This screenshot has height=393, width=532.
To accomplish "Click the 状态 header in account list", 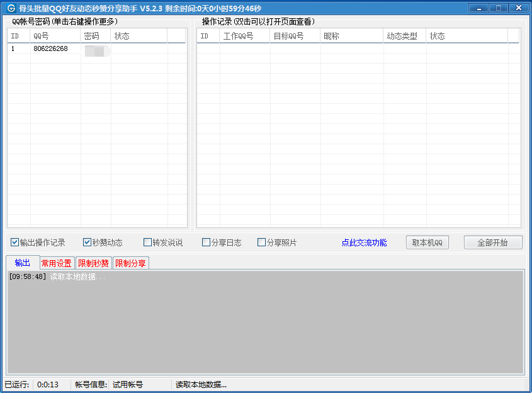I will click(139, 36).
